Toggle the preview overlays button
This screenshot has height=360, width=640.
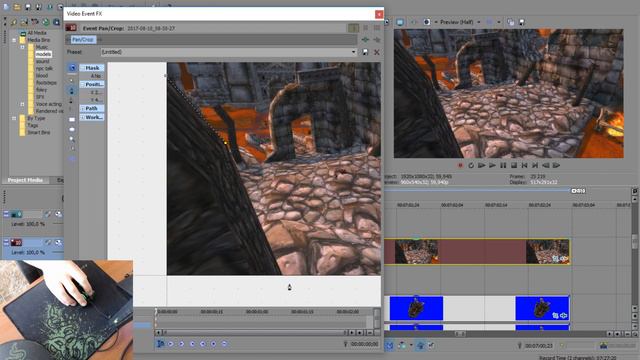coord(489,22)
